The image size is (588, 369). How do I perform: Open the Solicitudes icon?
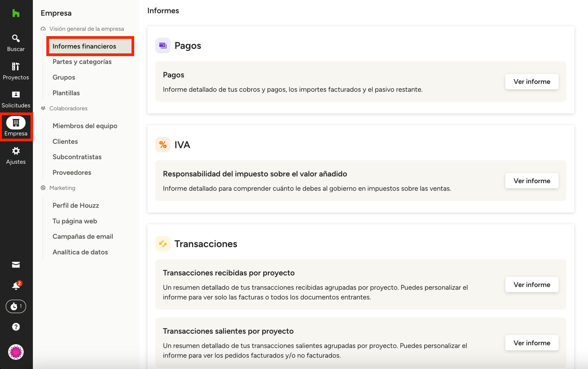tap(16, 99)
